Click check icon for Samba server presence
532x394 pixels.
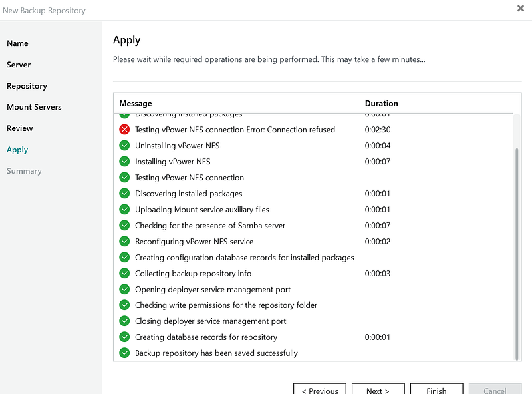pyautogui.click(x=124, y=226)
